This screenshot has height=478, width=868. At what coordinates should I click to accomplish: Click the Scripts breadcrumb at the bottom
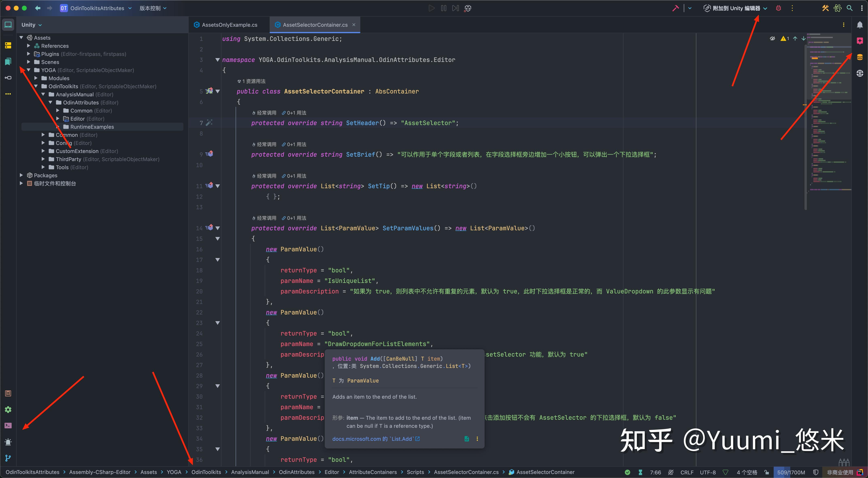click(415, 472)
